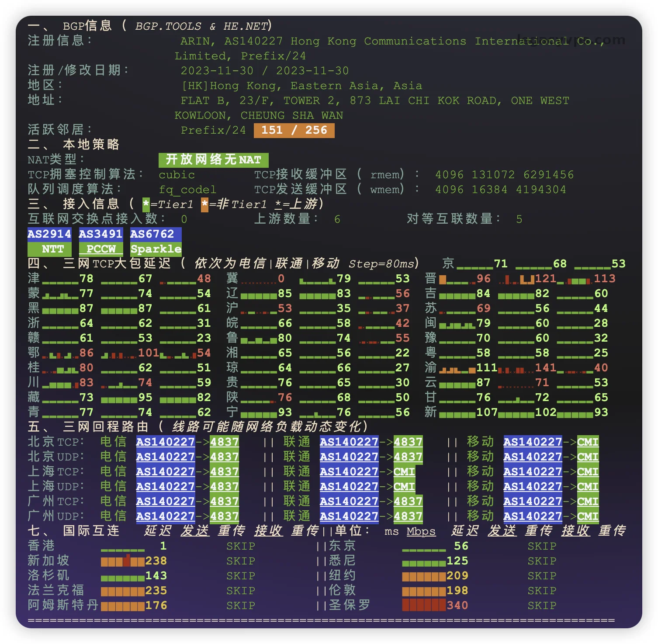Click the orange 新加坡 latency bar

pos(122,561)
